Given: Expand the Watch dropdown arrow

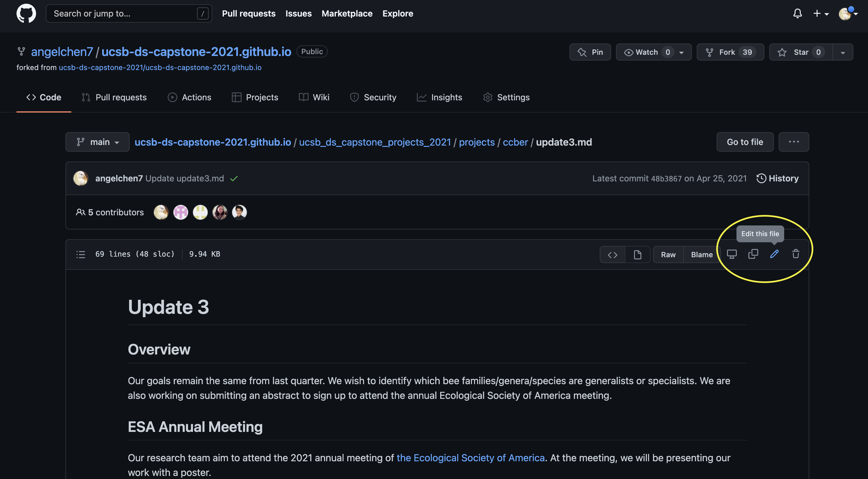Looking at the screenshot, I should point(681,52).
